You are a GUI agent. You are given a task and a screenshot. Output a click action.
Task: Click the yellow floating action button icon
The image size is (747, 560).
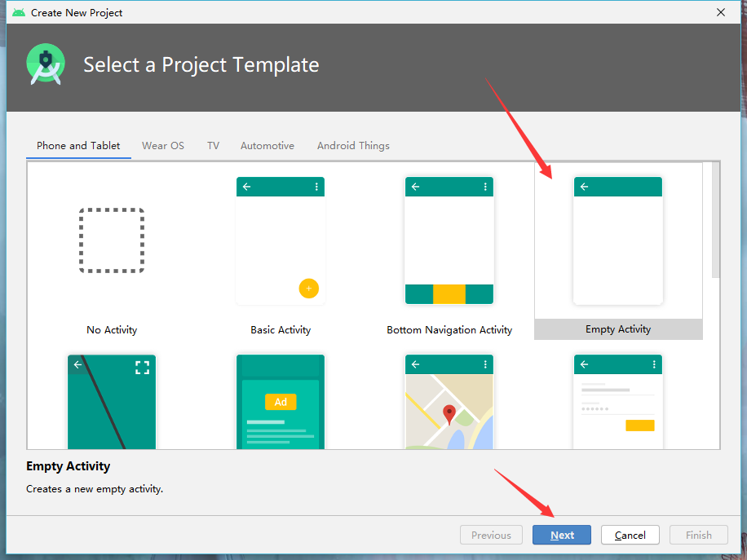click(x=309, y=288)
